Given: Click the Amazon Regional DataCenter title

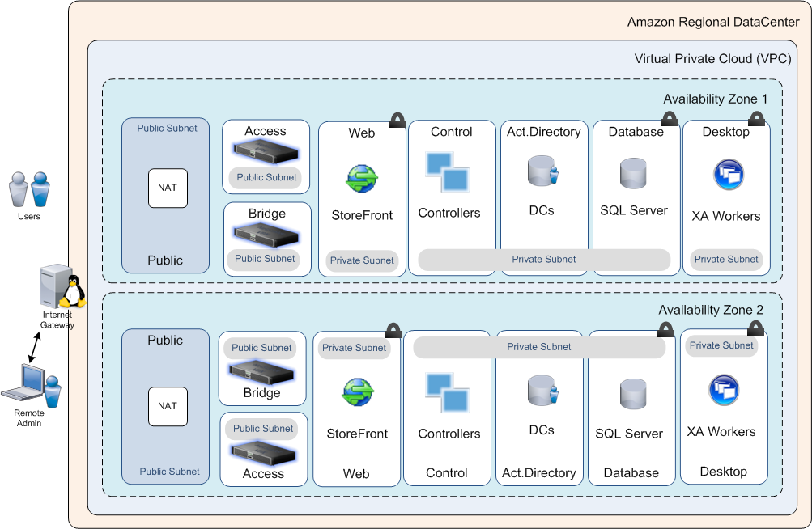Looking at the screenshot, I should coord(712,22).
